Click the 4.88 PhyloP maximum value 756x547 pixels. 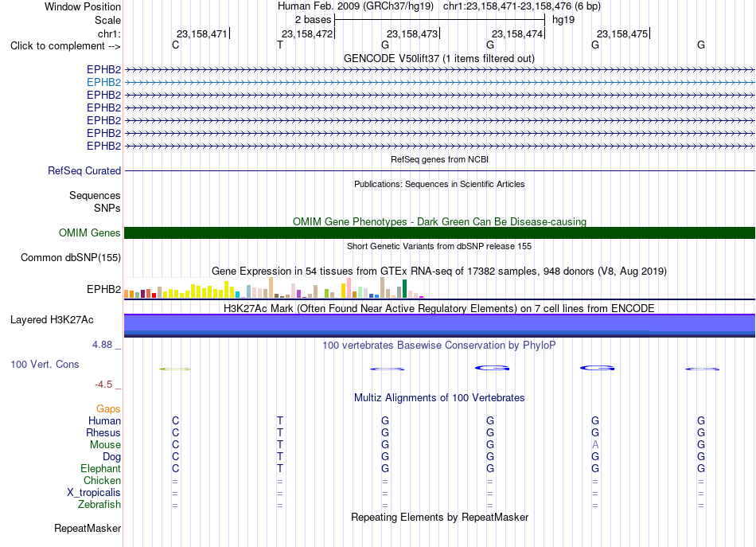click(102, 345)
